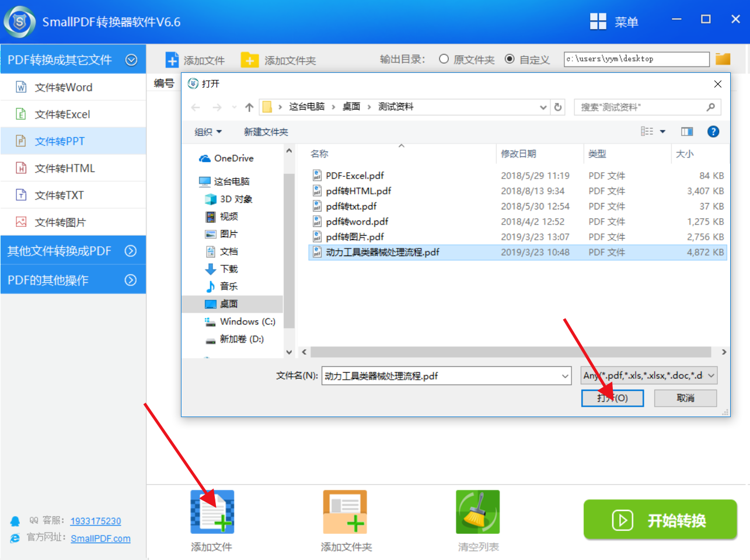Select the 原文件夹 output radio button
This screenshot has width=750, height=560.
(x=444, y=59)
